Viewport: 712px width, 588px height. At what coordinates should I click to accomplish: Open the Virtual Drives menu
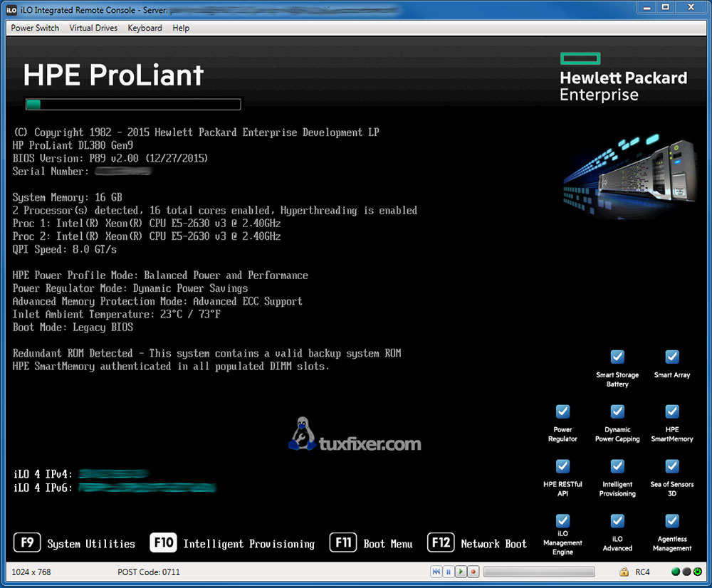93,28
